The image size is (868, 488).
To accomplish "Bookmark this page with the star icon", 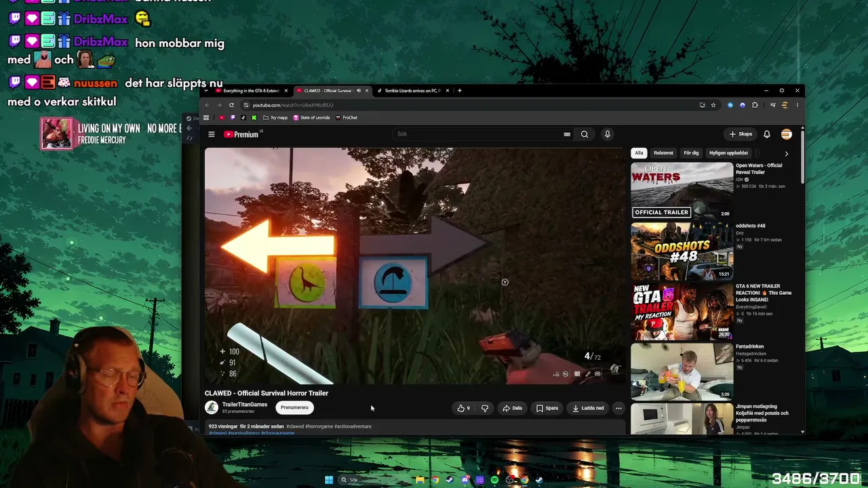I will pyautogui.click(x=713, y=105).
